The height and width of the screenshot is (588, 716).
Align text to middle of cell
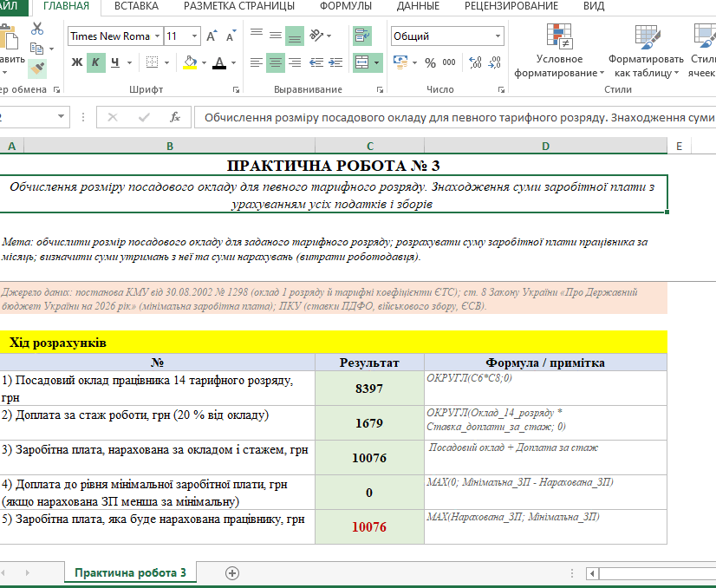coord(276,36)
